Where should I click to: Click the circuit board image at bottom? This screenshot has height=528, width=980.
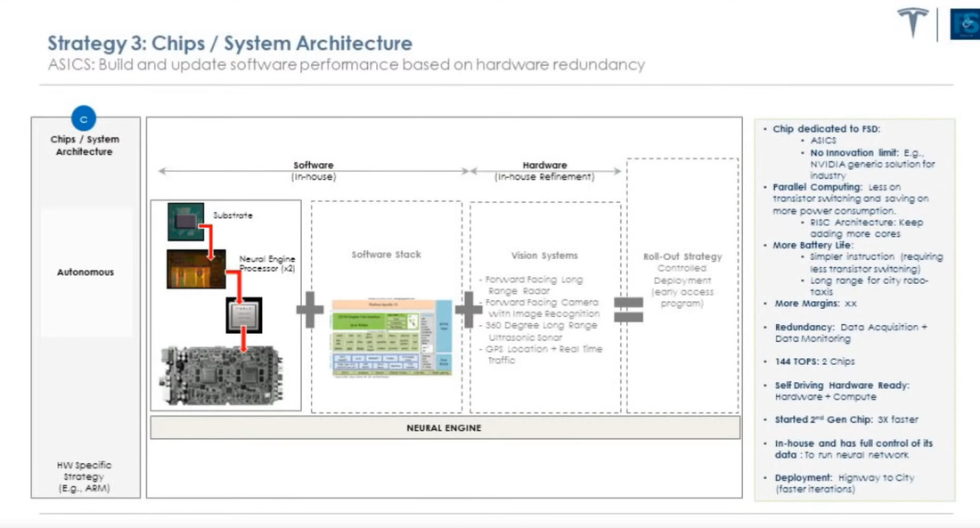[222, 375]
